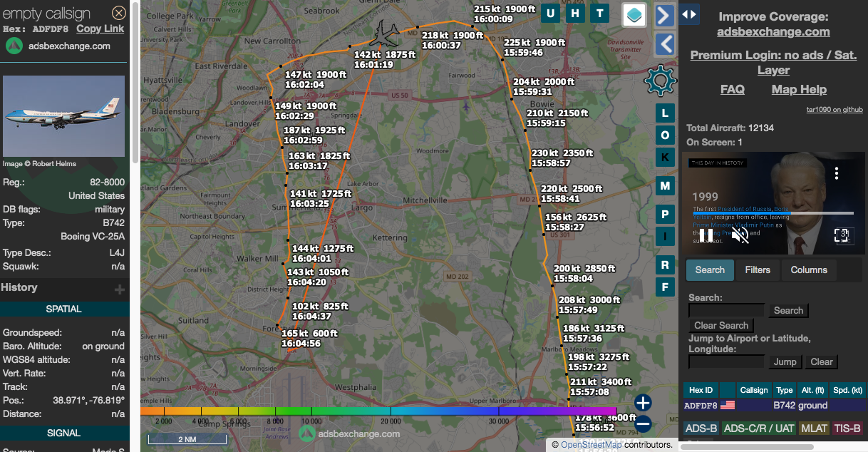Sort table by Callsign column

pyautogui.click(x=754, y=390)
